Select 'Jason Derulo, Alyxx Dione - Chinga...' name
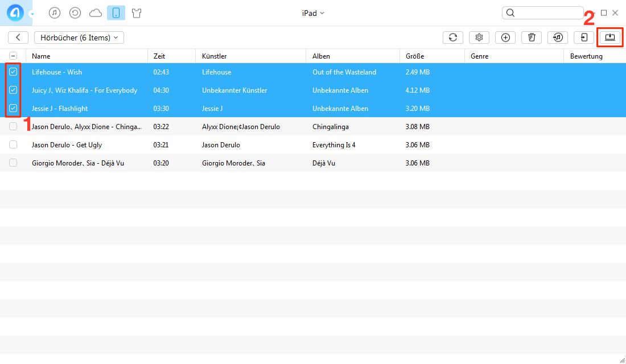626x364 pixels. (87, 126)
